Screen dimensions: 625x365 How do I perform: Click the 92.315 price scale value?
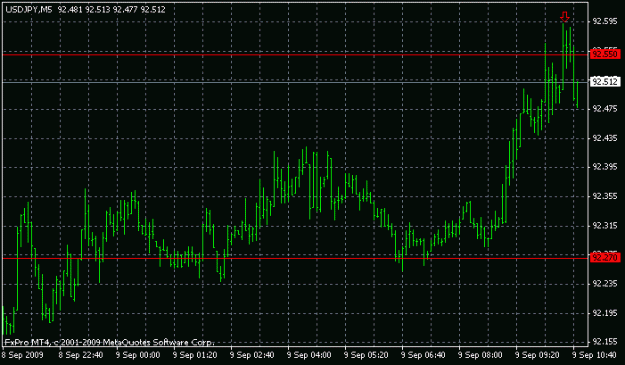(x=605, y=226)
